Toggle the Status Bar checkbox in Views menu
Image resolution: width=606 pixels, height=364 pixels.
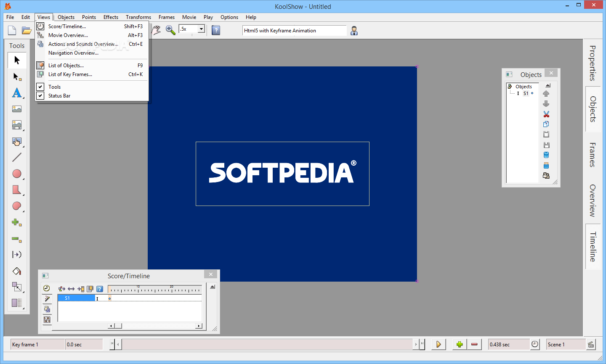(x=40, y=95)
